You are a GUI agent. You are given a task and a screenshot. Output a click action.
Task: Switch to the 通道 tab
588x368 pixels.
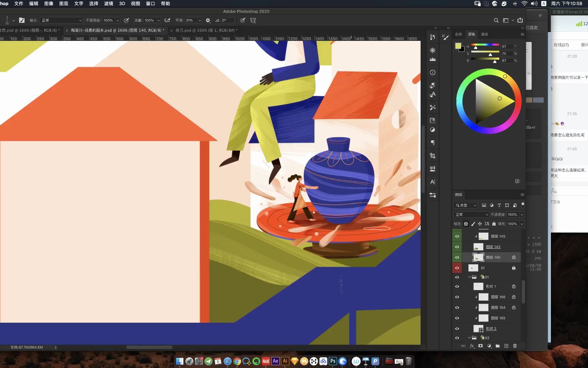pyautogui.click(x=484, y=34)
